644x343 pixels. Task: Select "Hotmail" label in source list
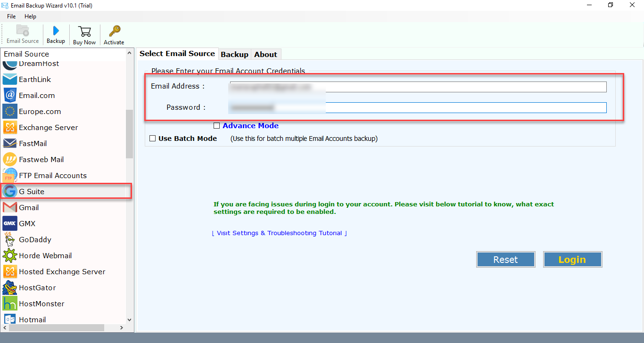pos(33,320)
